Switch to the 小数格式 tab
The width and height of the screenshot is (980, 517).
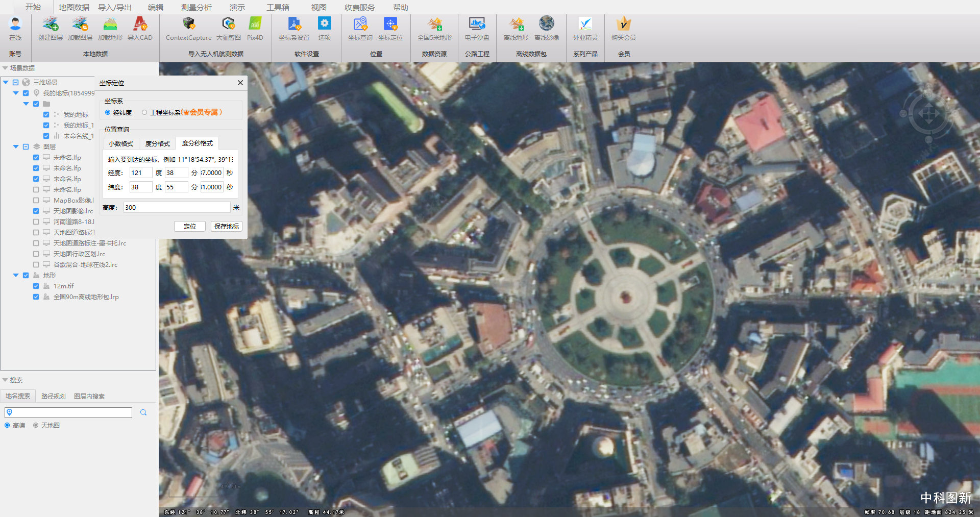[x=121, y=143]
